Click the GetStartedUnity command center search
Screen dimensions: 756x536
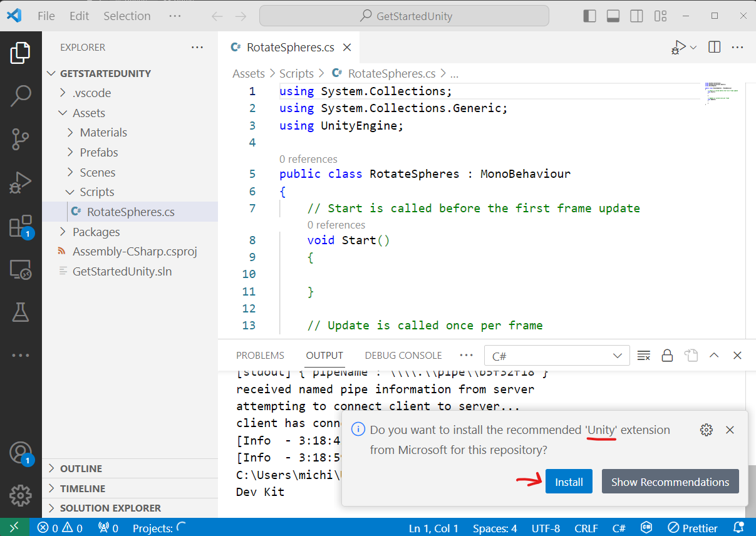coord(404,16)
